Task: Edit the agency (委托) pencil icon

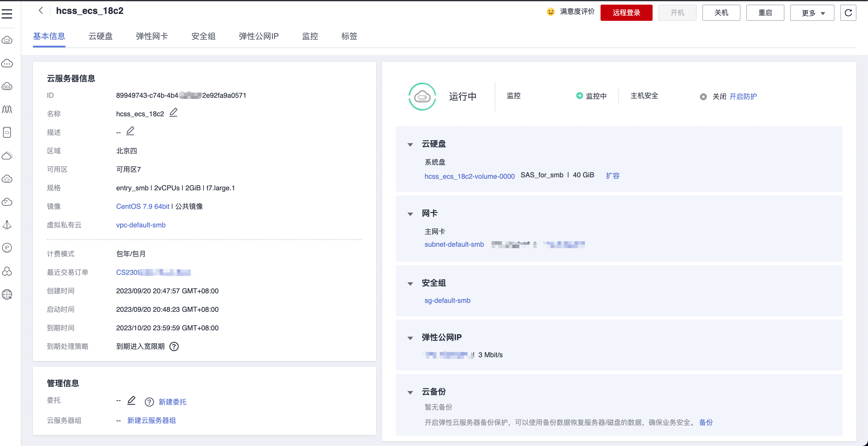Action: point(131,401)
